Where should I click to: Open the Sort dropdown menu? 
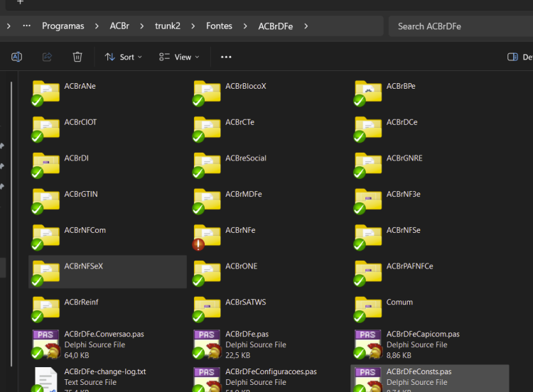click(123, 57)
